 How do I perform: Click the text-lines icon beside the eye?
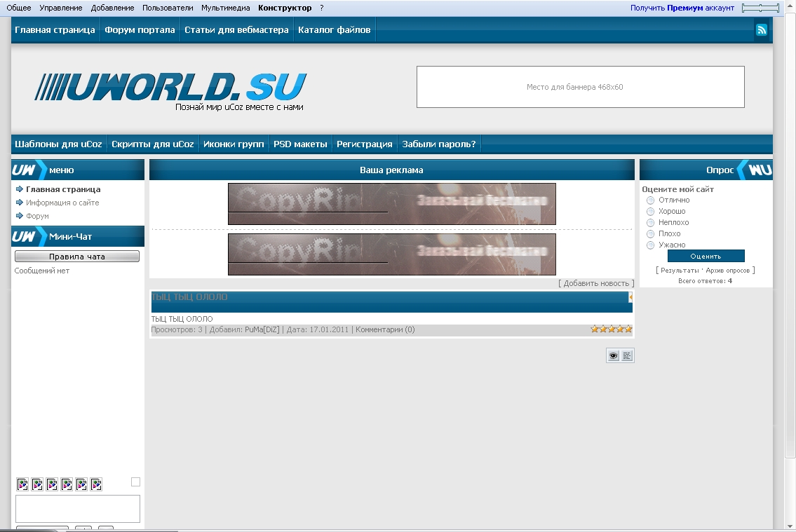627,356
